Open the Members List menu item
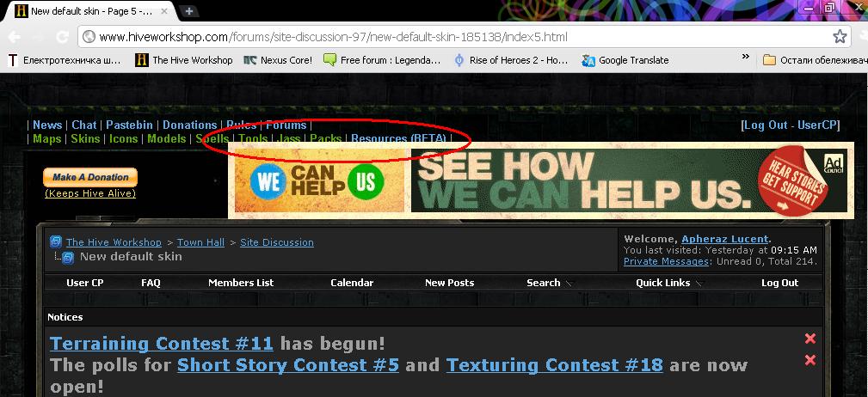 pos(241,283)
